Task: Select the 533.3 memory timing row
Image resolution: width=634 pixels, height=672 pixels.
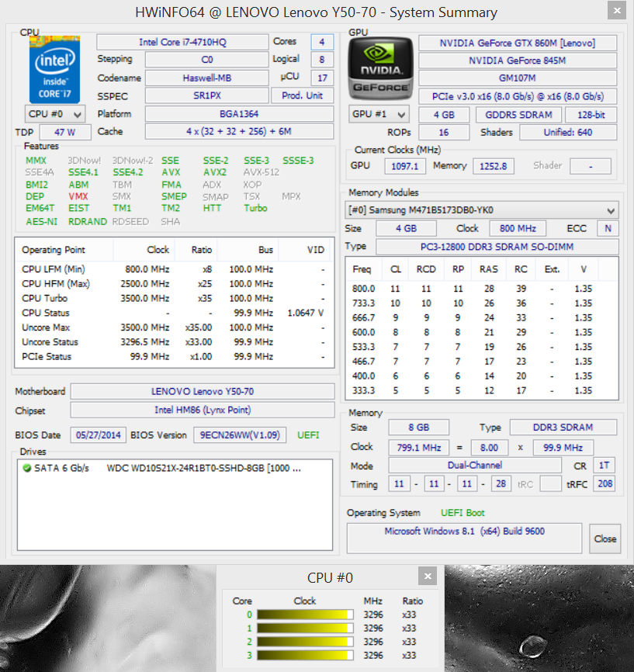Action: (481, 347)
